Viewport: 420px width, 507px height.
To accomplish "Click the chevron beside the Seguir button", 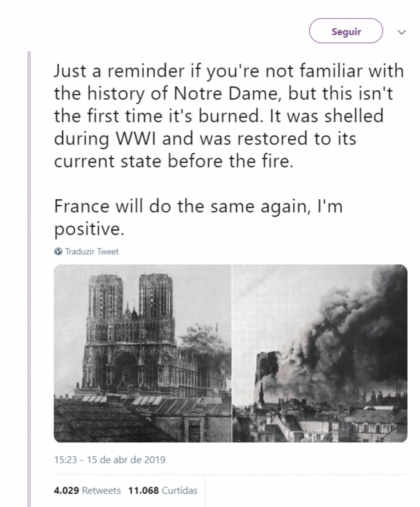I will tap(402, 32).
